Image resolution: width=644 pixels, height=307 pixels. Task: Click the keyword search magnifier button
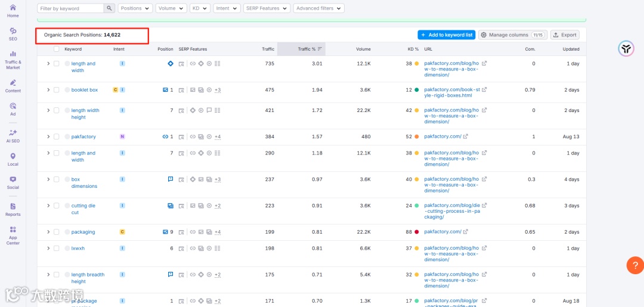109,8
